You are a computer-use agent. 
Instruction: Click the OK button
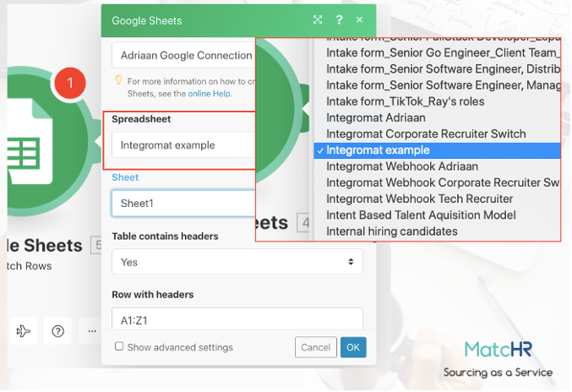coord(353,347)
